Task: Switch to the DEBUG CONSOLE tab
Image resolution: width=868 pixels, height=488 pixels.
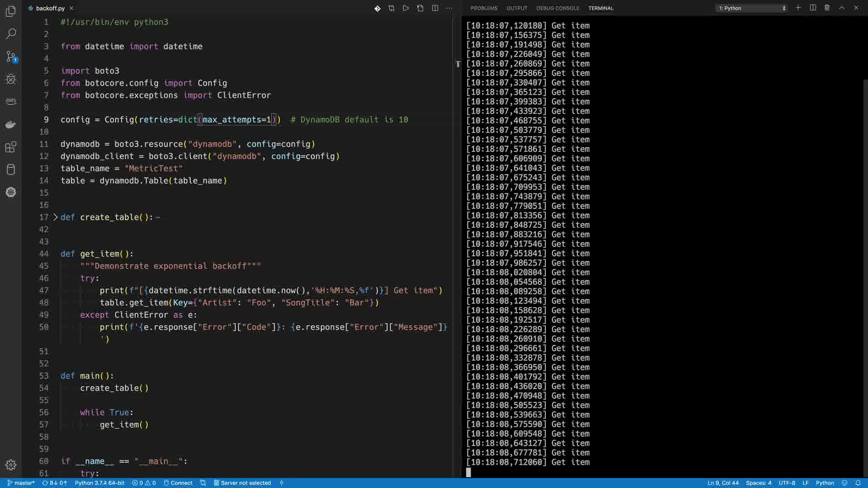Action: click(557, 8)
